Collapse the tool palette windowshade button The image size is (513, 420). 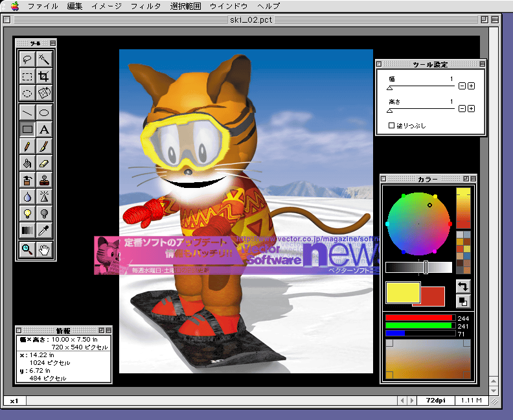point(53,43)
